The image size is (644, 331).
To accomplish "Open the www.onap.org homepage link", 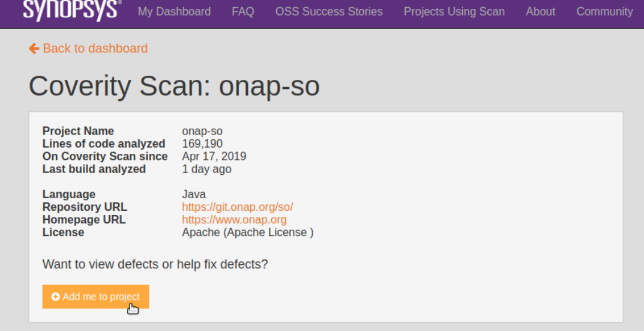I will pyautogui.click(x=234, y=220).
